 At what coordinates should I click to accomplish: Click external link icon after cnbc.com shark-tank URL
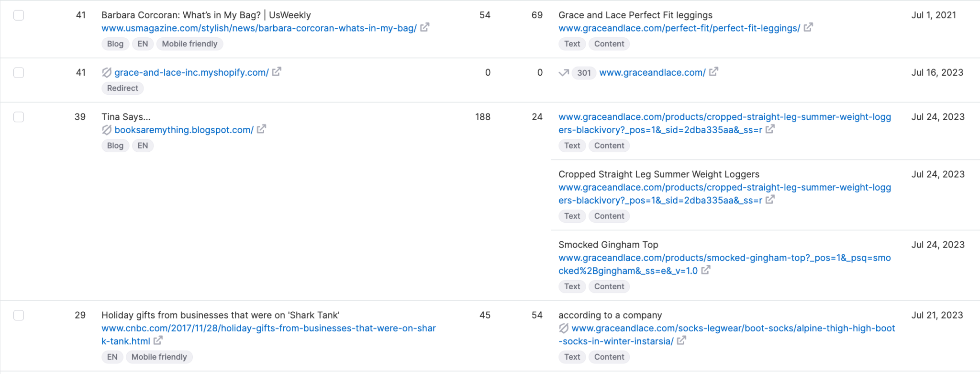(158, 340)
